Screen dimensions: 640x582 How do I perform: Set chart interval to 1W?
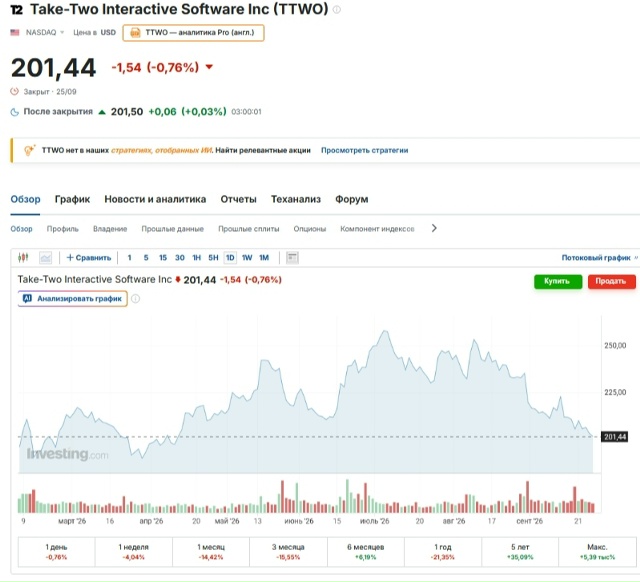click(x=247, y=258)
